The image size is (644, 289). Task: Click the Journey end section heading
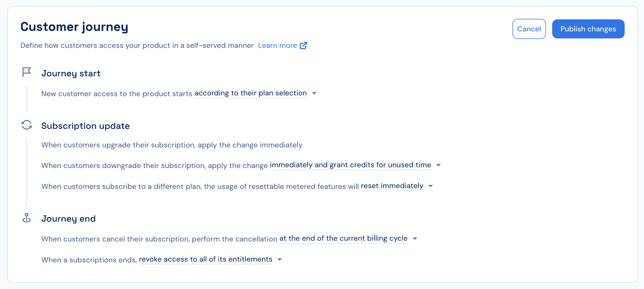point(69,219)
